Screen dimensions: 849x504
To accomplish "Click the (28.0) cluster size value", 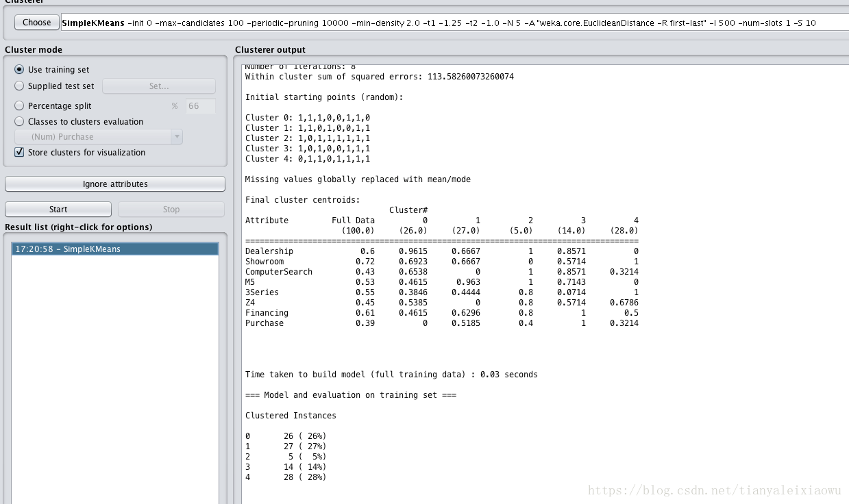I will (624, 231).
